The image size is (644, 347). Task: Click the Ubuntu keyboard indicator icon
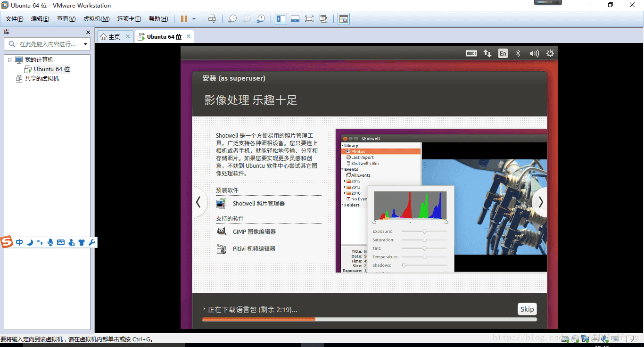pyautogui.click(x=471, y=53)
